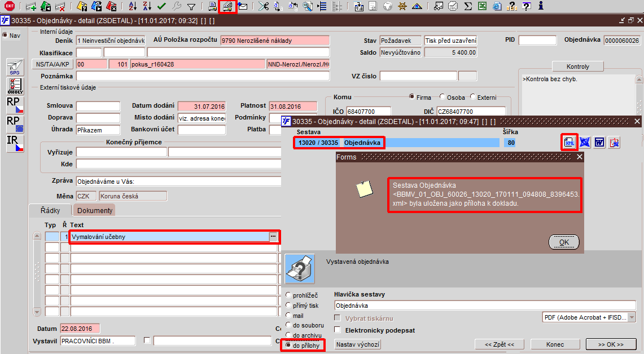
Task: Click the IR sidebar icon
Action: click(15, 144)
